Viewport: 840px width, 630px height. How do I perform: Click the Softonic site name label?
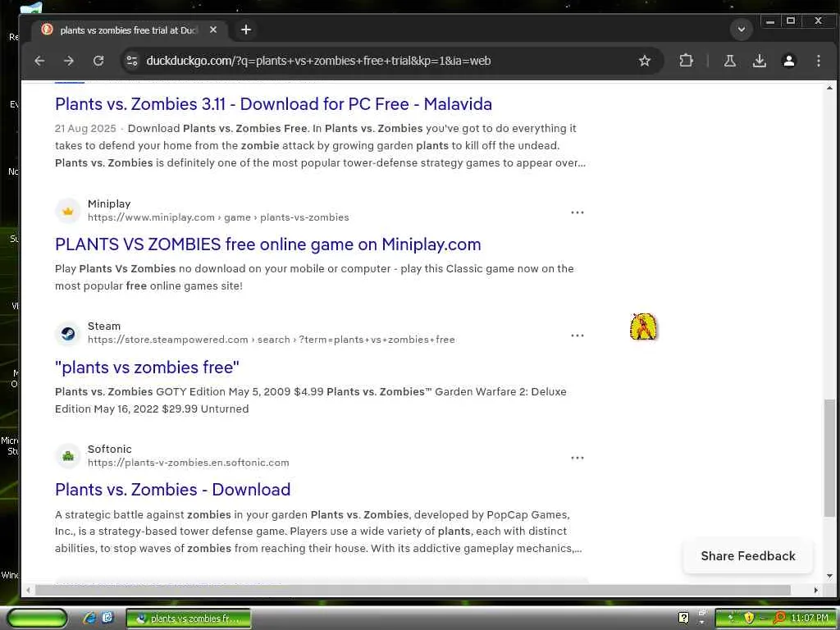click(110, 449)
